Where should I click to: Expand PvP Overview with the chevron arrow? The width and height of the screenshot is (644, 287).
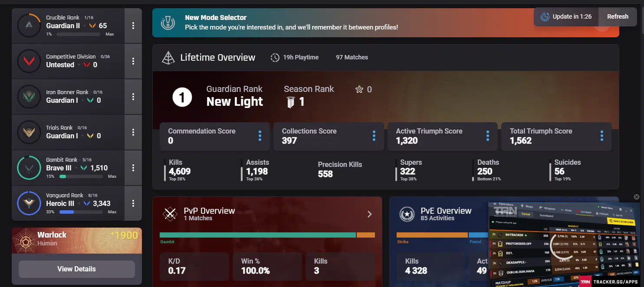[369, 214]
